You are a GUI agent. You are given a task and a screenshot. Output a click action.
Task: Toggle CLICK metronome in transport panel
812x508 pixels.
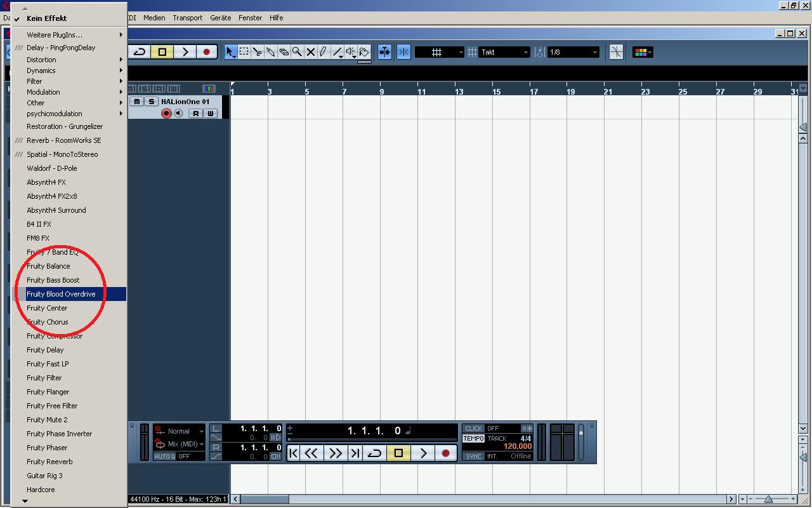coord(473,429)
